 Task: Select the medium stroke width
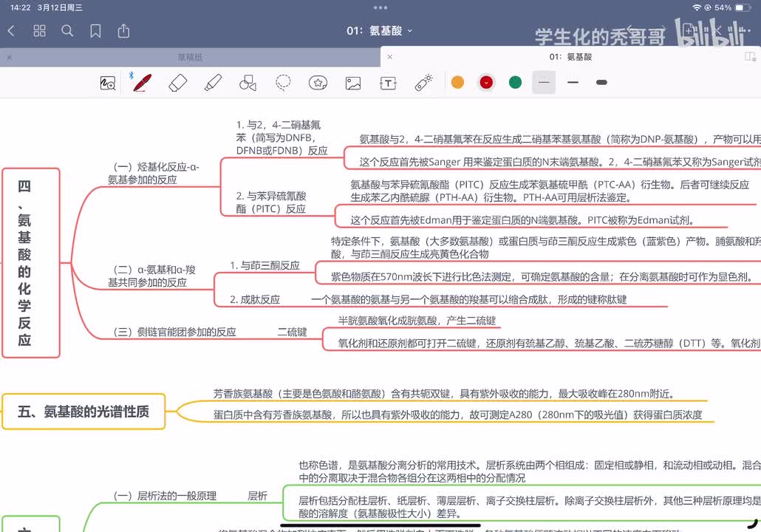point(573,83)
